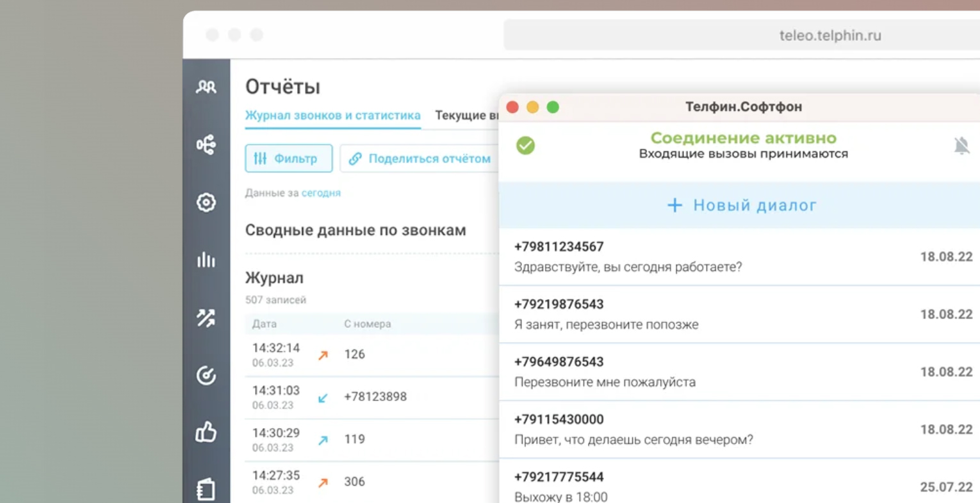The height and width of the screenshot is (503, 980).
Task: Open the call routing scheme icon in sidebar
Action: (x=206, y=145)
